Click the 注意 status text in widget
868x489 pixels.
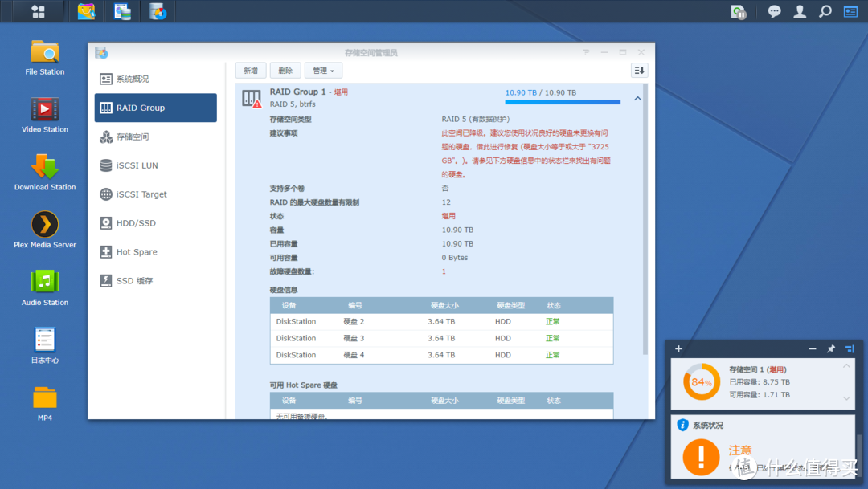pos(740,450)
